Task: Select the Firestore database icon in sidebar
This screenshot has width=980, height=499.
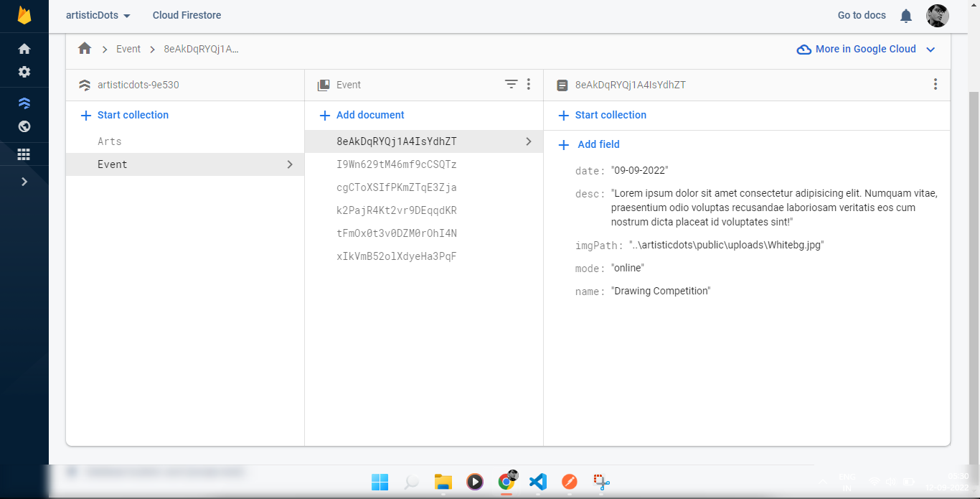Action: point(24,102)
